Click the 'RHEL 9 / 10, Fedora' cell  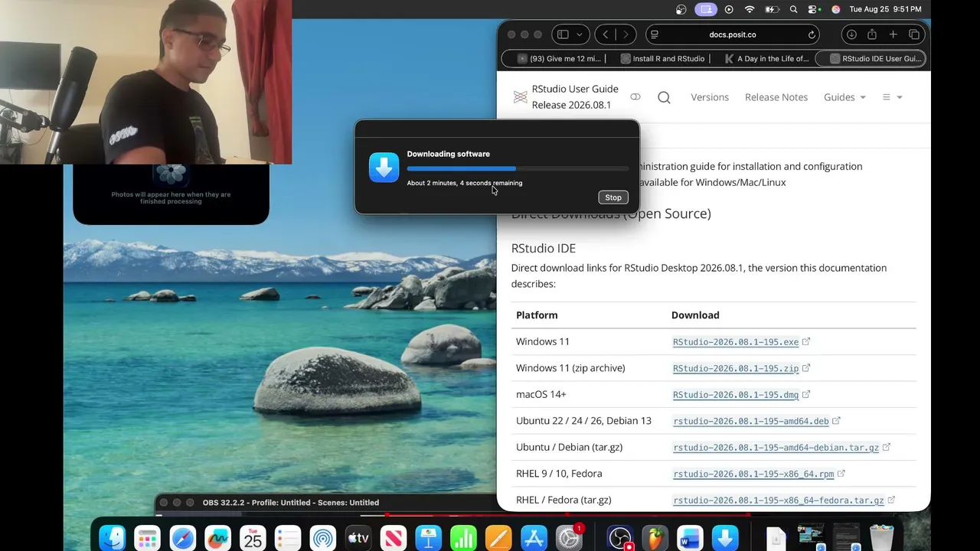[x=559, y=474]
